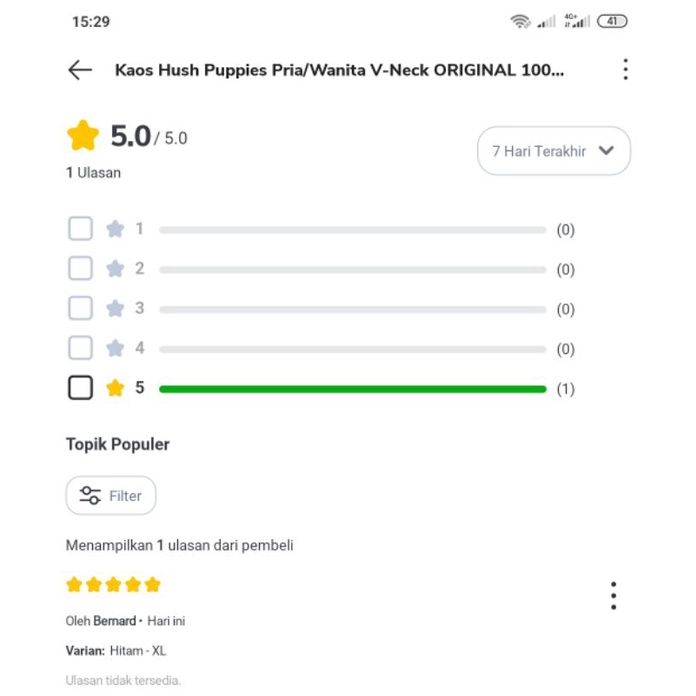Tap the filter sliders icon
Viewport: 696px width, 696px height.
[90, 495]
